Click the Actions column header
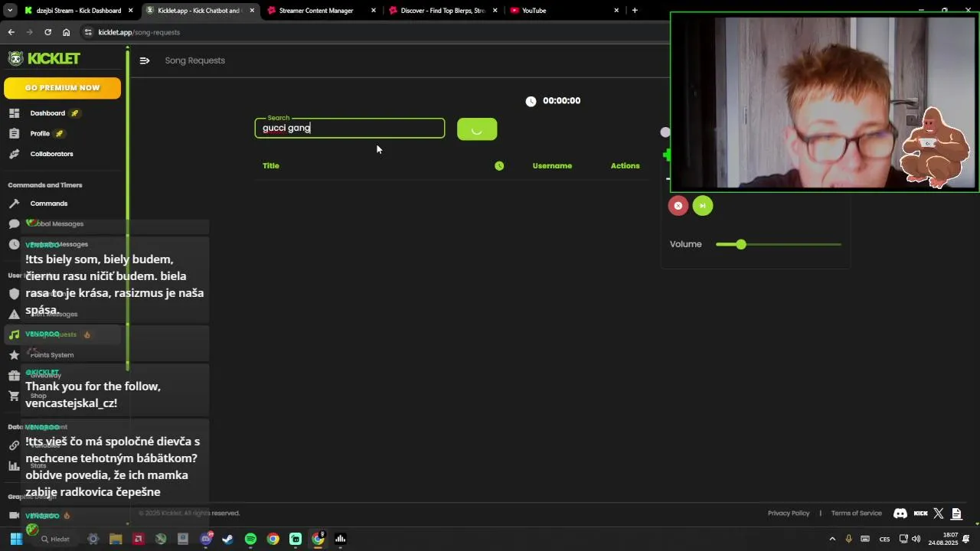This screenshot has width=980, height=551. click(625, 165)
